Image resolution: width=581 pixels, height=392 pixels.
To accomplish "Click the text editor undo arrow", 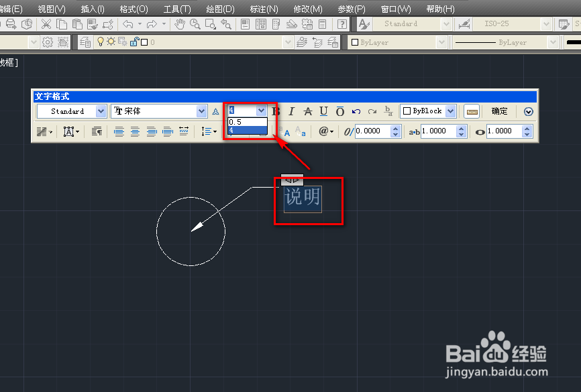I will [x=356, y=111].
